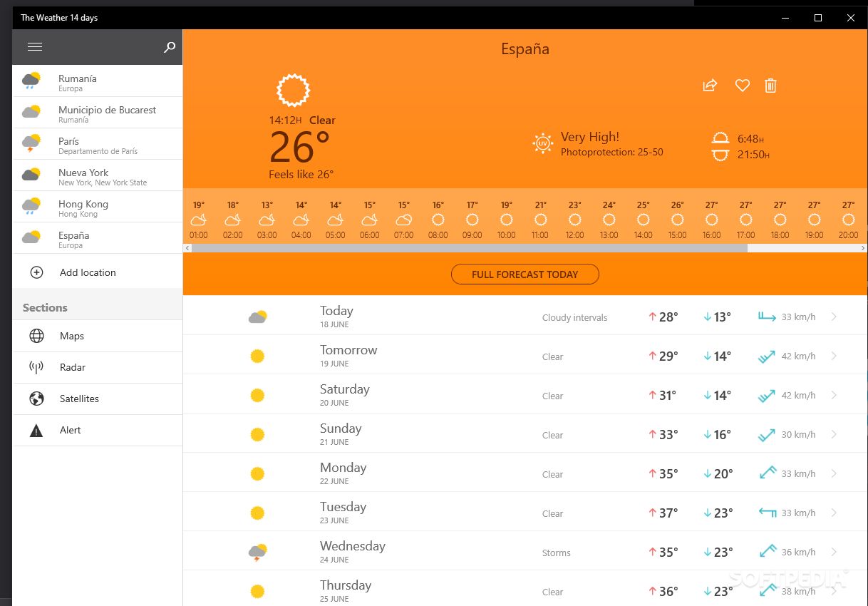868x606 pixels.
Task: Select Municipio de Bucarest location
Action: point(98,113)
